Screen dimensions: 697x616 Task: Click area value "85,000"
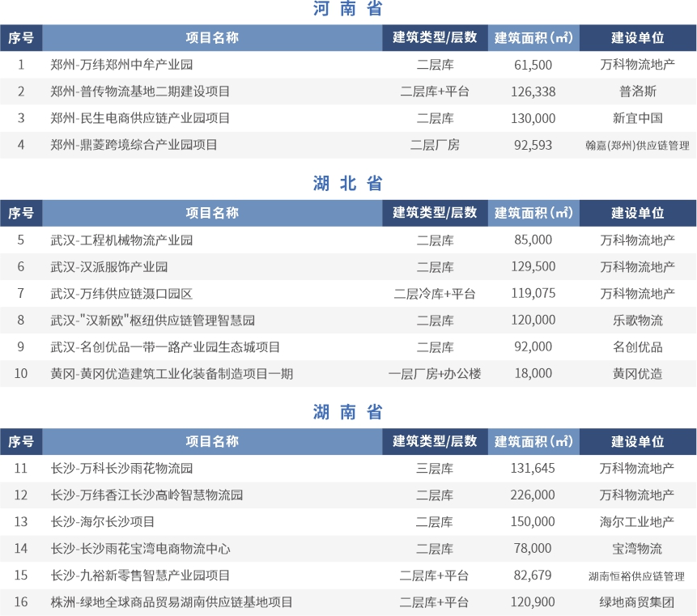pos(533,240)
